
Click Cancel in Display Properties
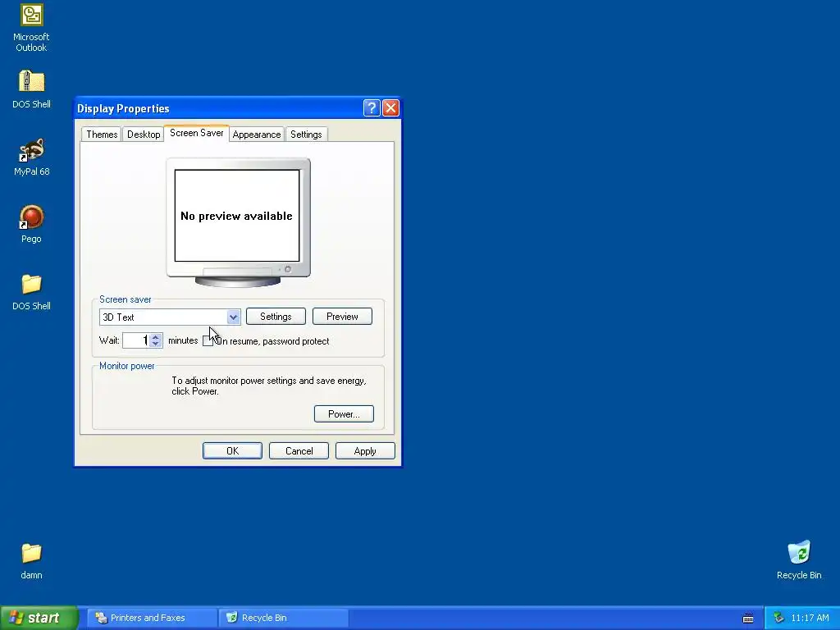[299, 451]
